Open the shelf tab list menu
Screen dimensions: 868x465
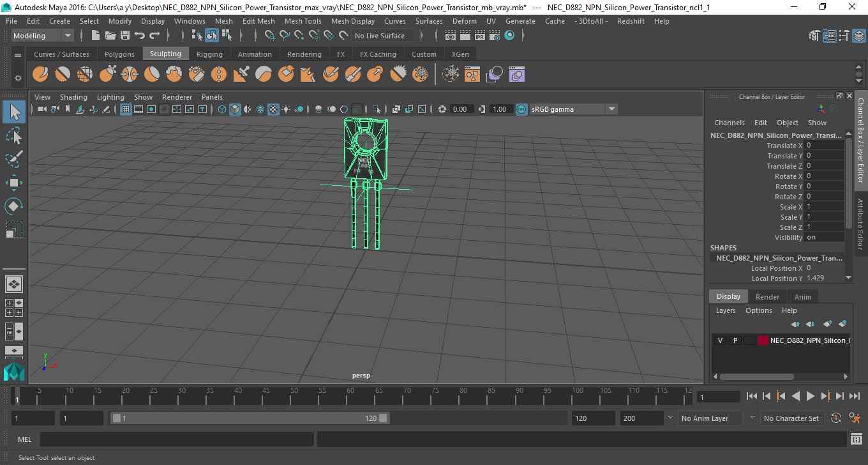(18, 54)
